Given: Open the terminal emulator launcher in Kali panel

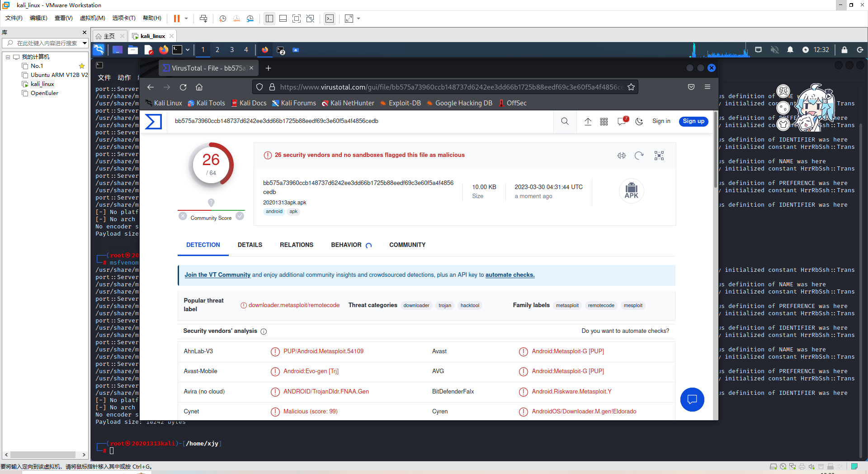Looking at the screenshot, I should [178, 50].
